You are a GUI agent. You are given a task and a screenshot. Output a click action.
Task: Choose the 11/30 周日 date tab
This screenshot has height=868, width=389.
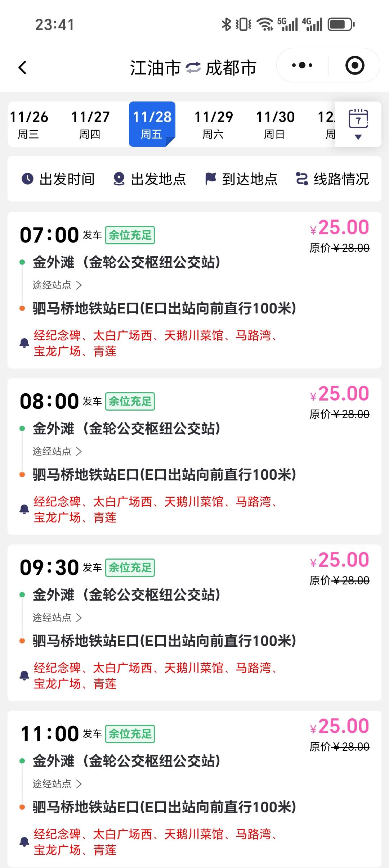275,124
